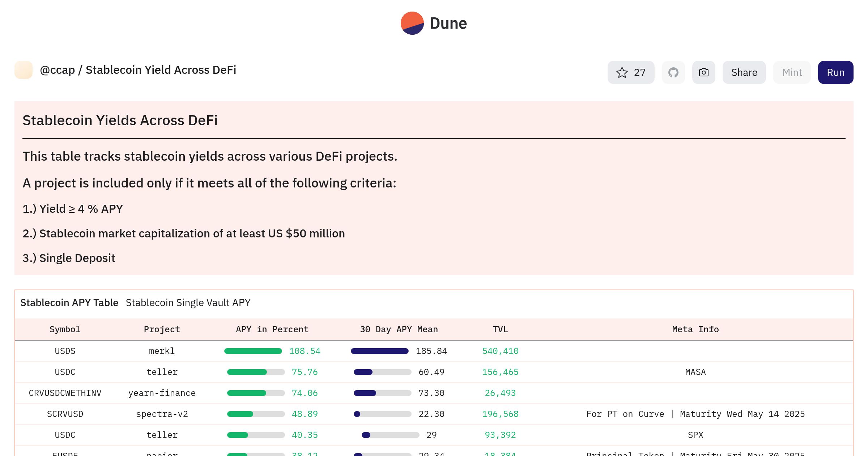Select TVL value 26,493
Viewport: 868px width, 456px height.
coord(500,393)
